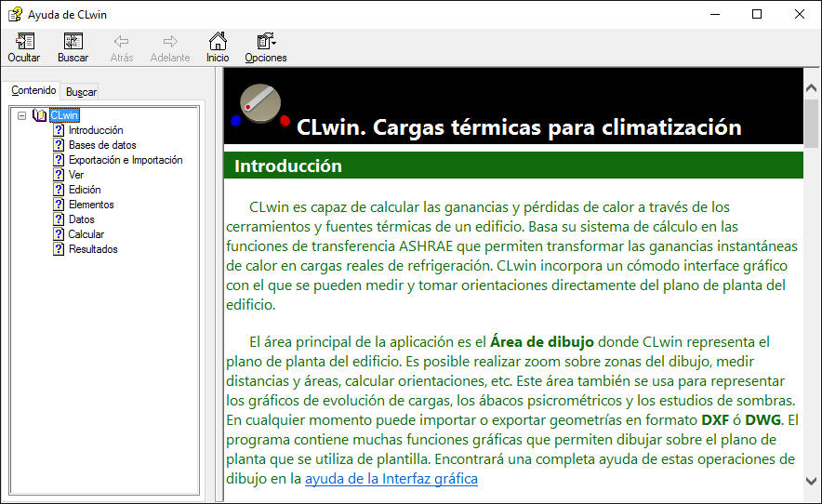Click the green Introducción heading
The width and height of the screenshot is (822, 504).
coord(288,166)
